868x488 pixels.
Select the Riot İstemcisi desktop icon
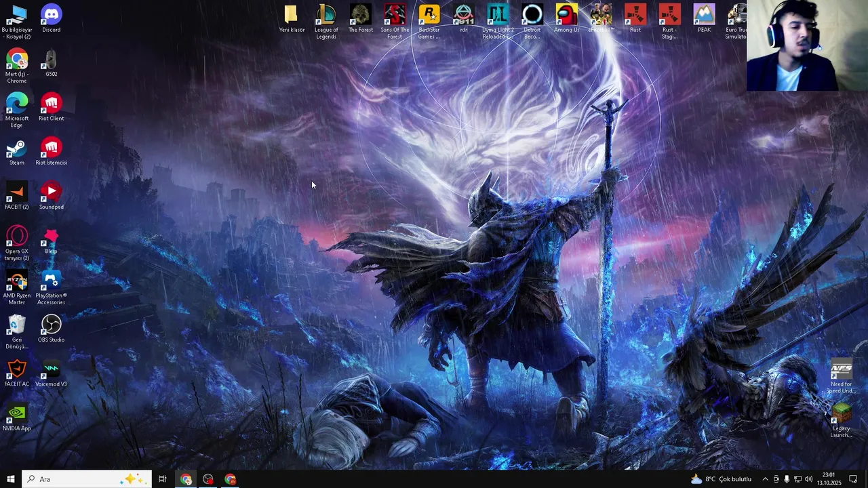[x=51, y=151]
